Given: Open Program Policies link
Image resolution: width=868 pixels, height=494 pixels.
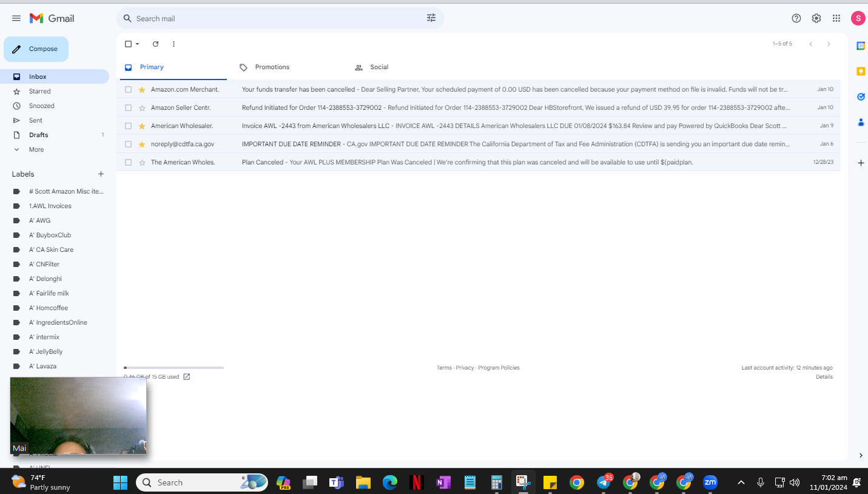Looking at the screenshot, I should tap(499, 368).
